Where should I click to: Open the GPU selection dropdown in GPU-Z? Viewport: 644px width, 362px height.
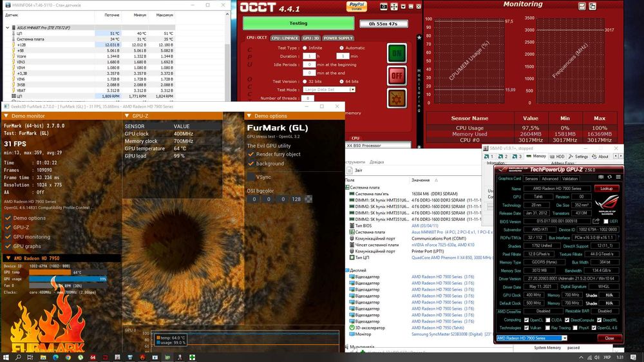pyautogui.click(x=564, y=338)
